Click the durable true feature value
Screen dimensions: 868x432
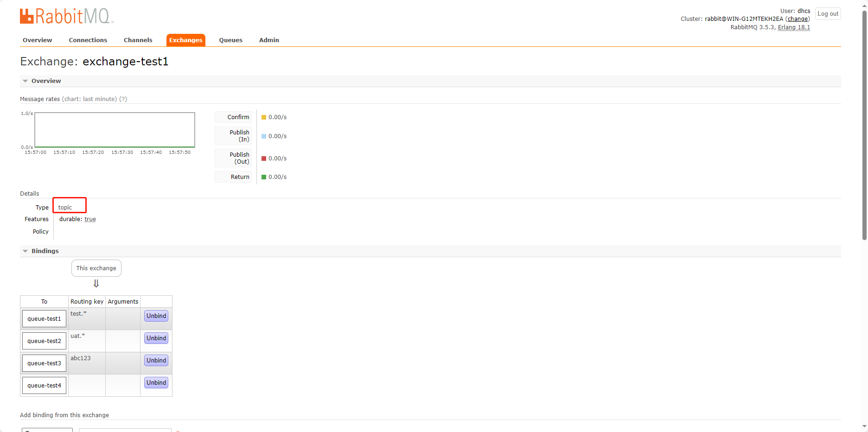(90, 219)
